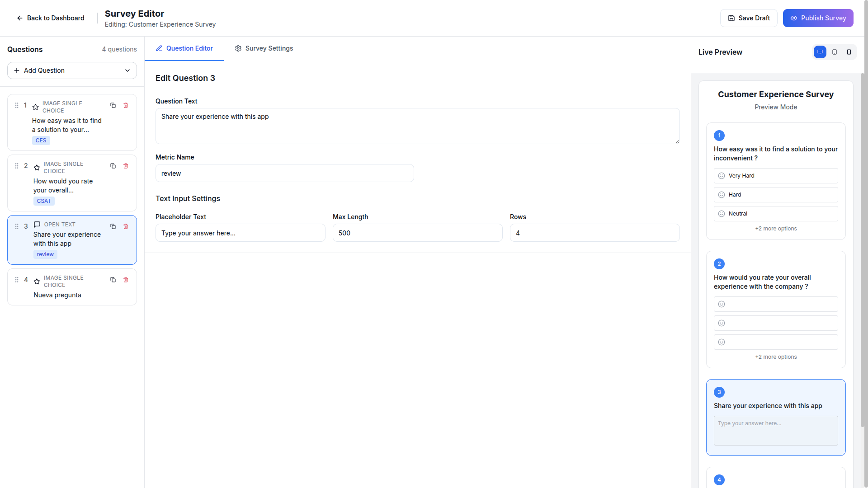Delete question 2 using trash icon
868x488 pixels.
tap(126, 166)
